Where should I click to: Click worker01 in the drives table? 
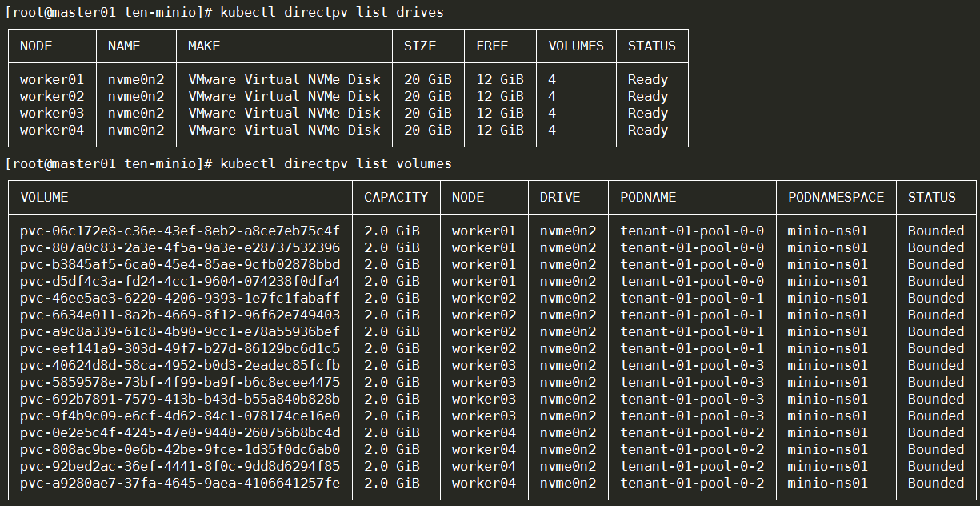(52, 80)
